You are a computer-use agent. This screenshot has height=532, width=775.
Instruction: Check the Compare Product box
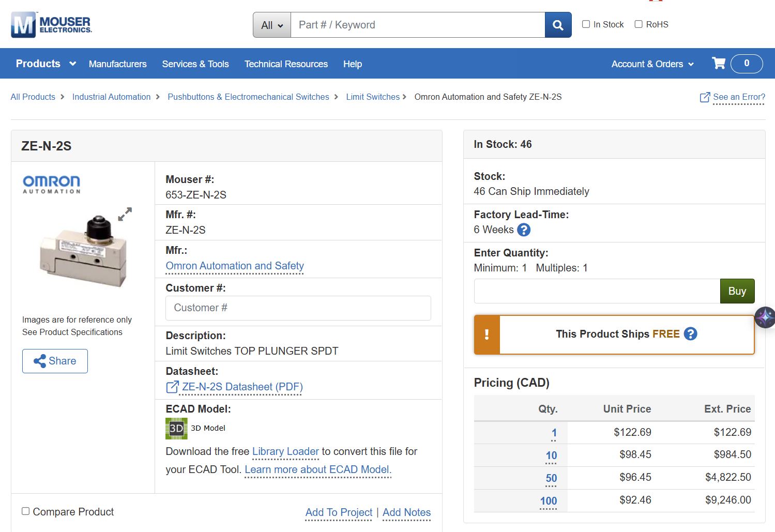tap(25, 511)
